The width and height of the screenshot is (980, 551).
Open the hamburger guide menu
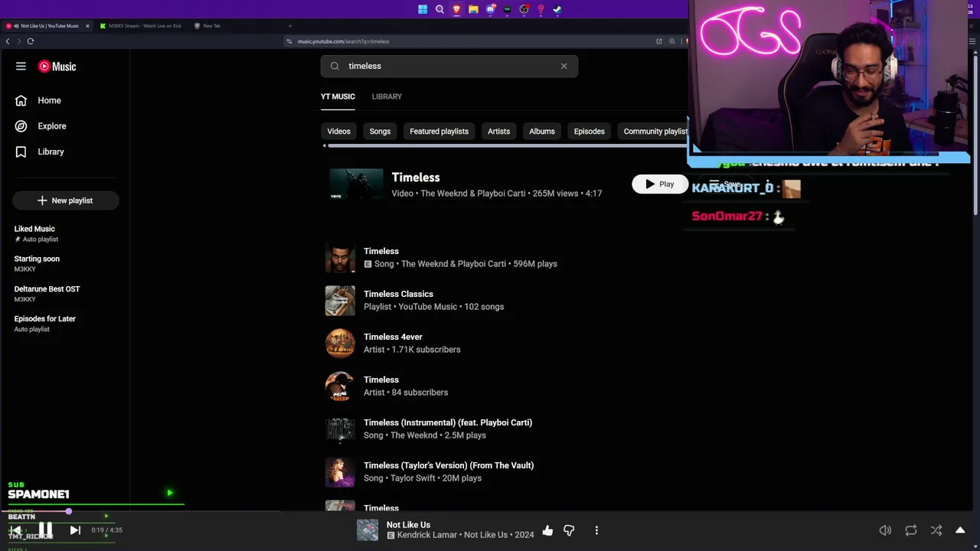(x=21, y=67)
